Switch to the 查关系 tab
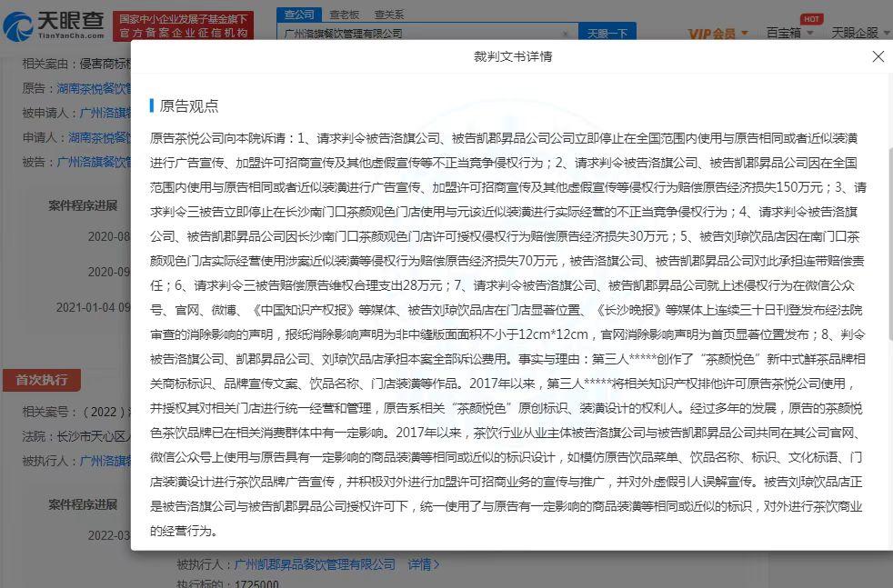The image size is (893, 588). 391,15
